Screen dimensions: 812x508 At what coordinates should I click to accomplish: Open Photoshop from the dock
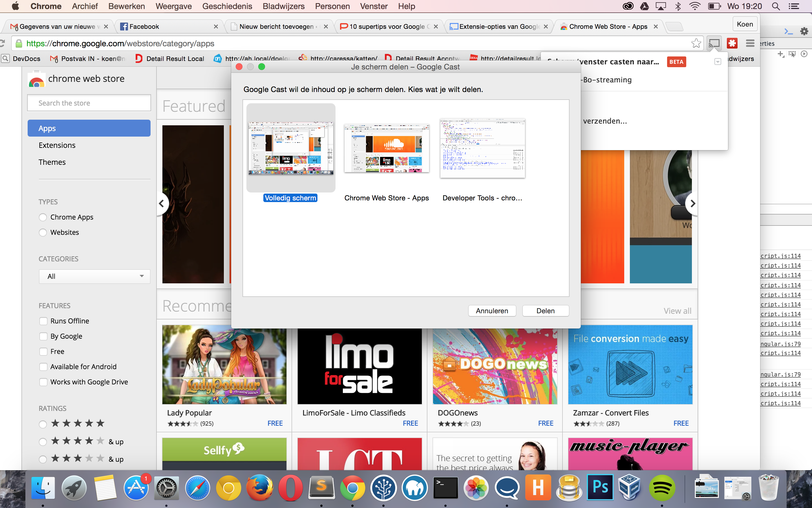coord(600,488)
